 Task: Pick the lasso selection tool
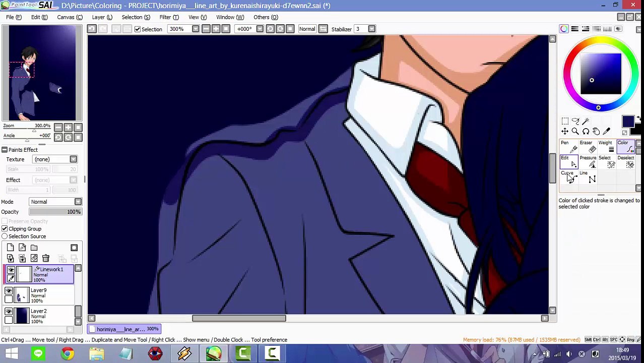coord(575,121)
